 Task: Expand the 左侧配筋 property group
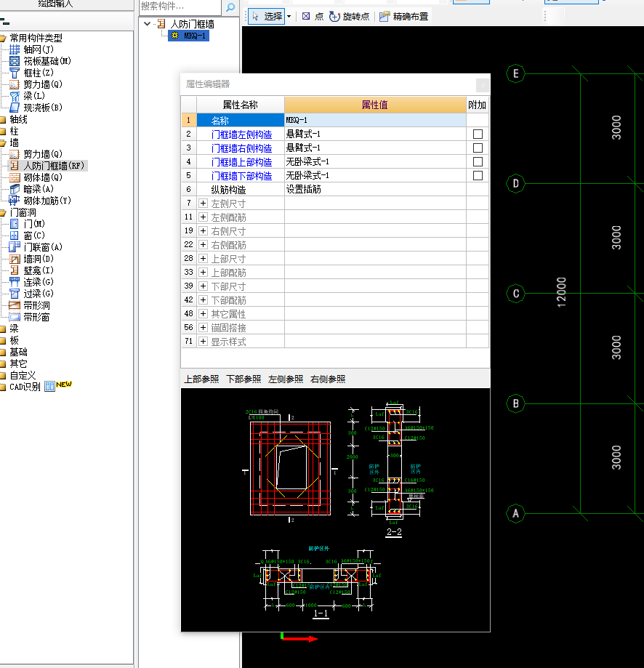click(204, 217)
